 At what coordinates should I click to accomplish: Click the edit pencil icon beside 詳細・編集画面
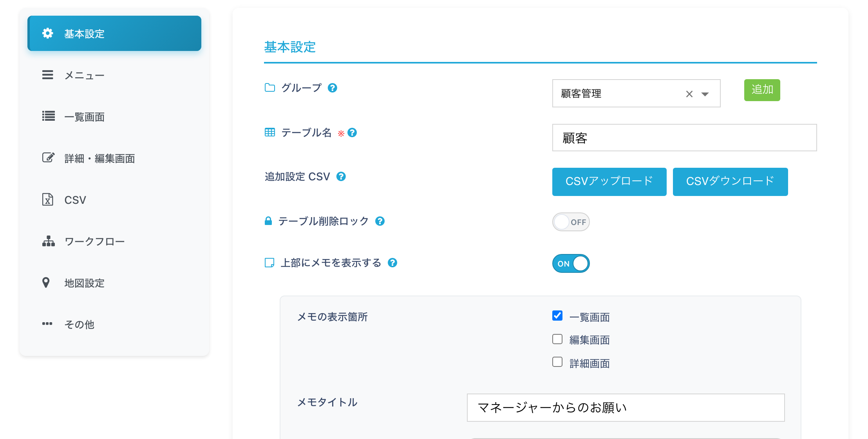(x=48, y=158)
